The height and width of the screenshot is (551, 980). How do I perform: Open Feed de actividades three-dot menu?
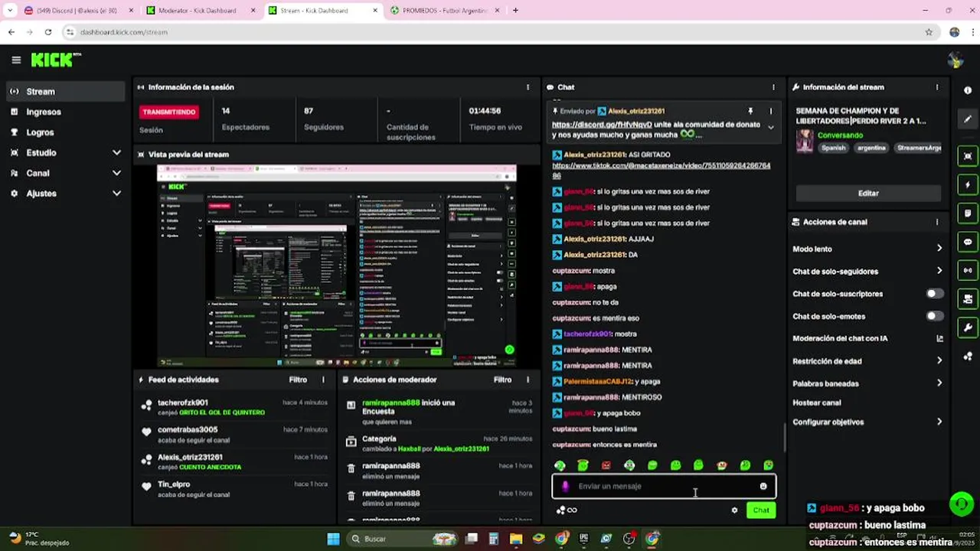point(323,380)
